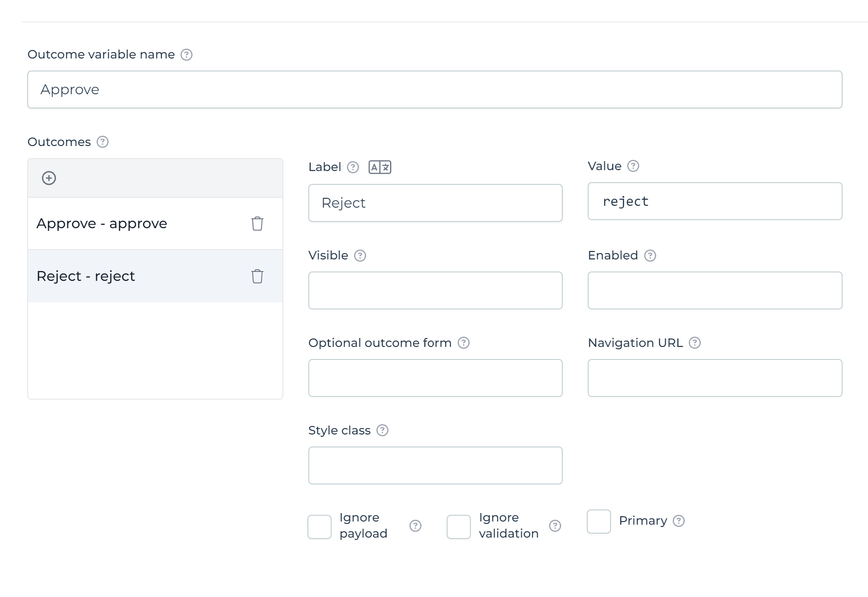Viewport: 868px width, 597px height.
Task: Open help for Enabled field
Action: pos(650,255)
